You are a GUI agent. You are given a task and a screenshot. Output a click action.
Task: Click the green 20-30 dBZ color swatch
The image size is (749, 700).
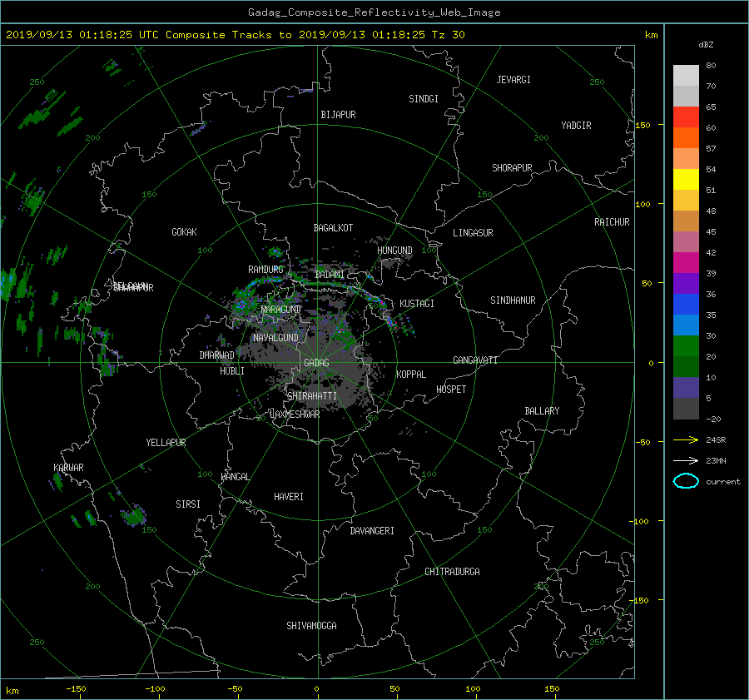click(x=686, y=346)
